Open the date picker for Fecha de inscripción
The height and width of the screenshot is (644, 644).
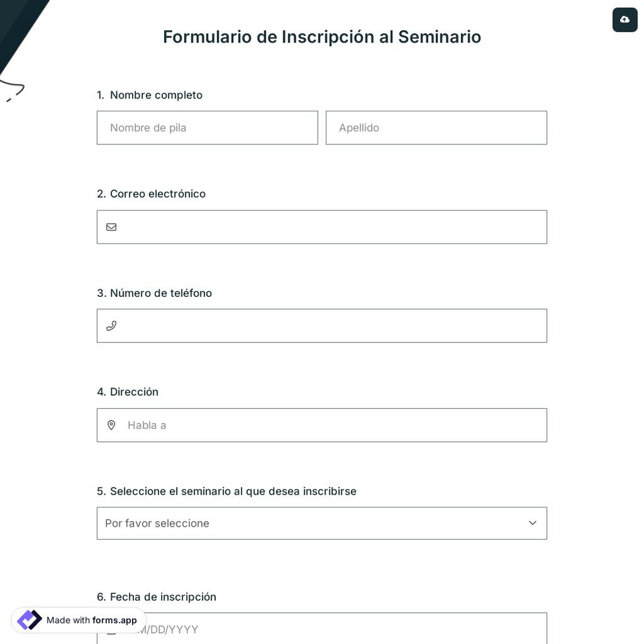click(322, 629)
